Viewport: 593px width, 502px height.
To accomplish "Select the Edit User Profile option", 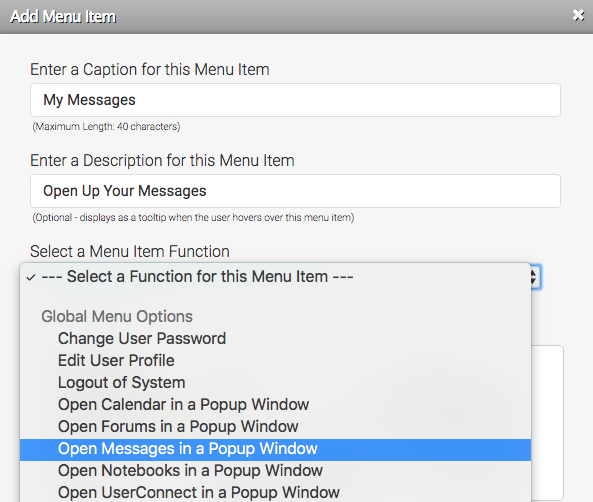I will click(x=275, y=360).
